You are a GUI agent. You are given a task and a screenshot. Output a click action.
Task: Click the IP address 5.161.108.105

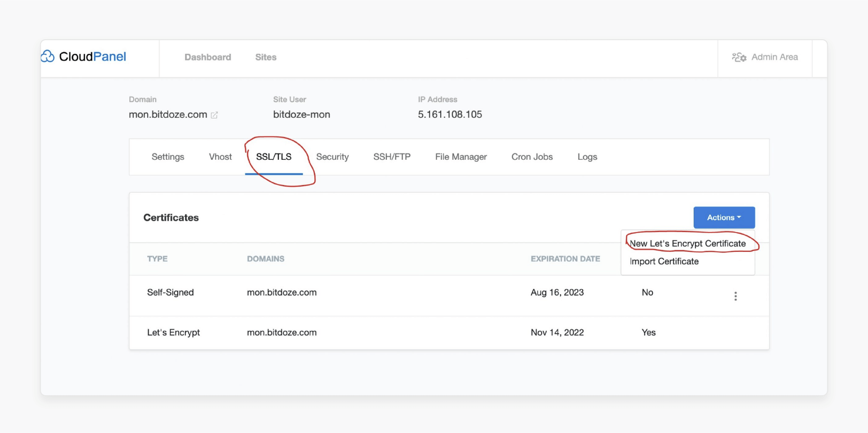click(x=450, y=115)
